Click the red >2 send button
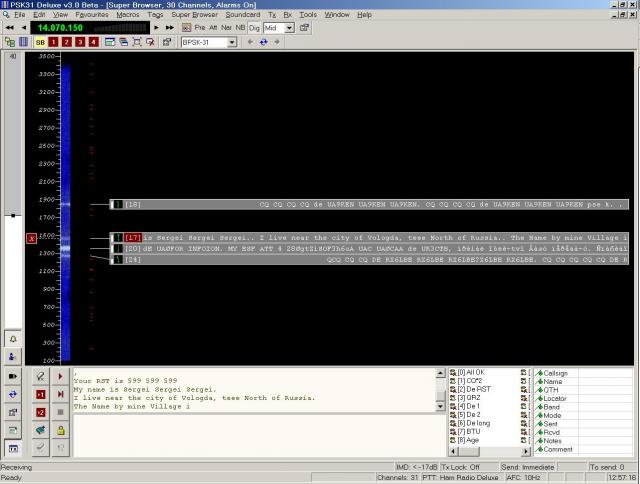Image resolution: width=640 pixels, height=484 pixels. point(40,412)
